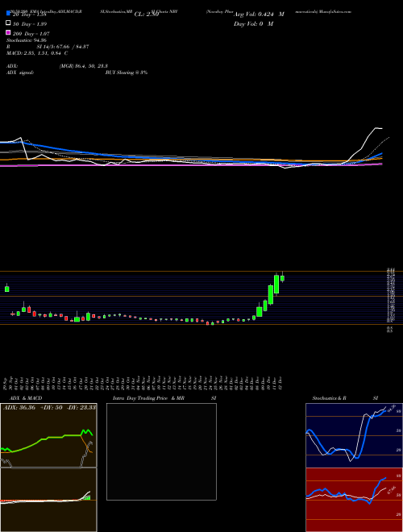Open the red RSI chart panel
403x532 pixels.
[x=354, y=500]
